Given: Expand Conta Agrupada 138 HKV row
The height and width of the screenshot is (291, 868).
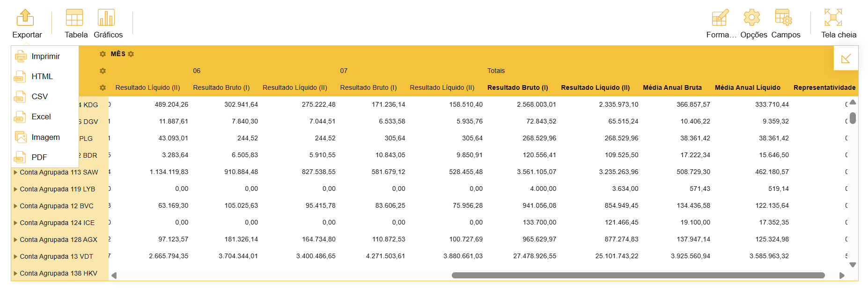Looking at the screenshot, I should pos(16,273).
